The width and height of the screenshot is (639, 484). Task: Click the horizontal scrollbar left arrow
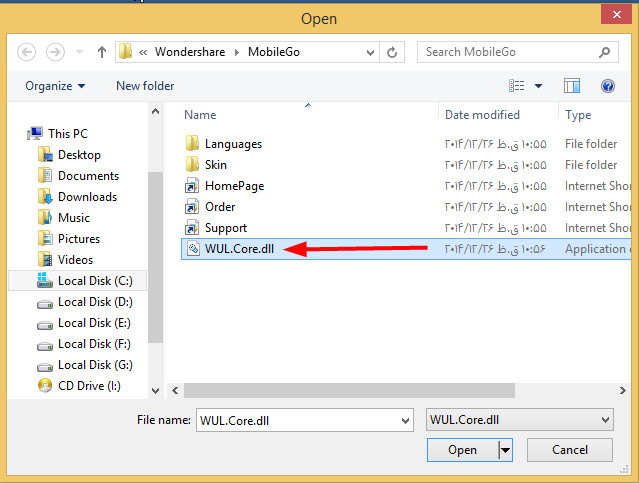(175, 391)
